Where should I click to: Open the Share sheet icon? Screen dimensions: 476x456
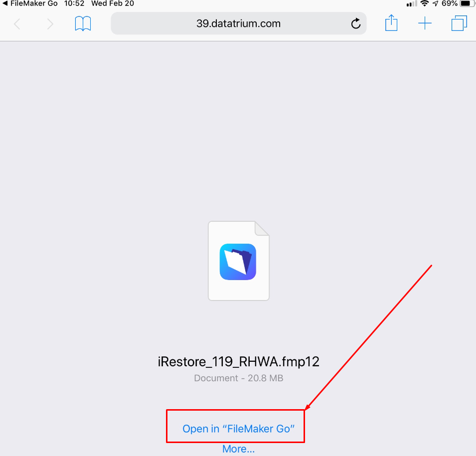coord(391,23)
